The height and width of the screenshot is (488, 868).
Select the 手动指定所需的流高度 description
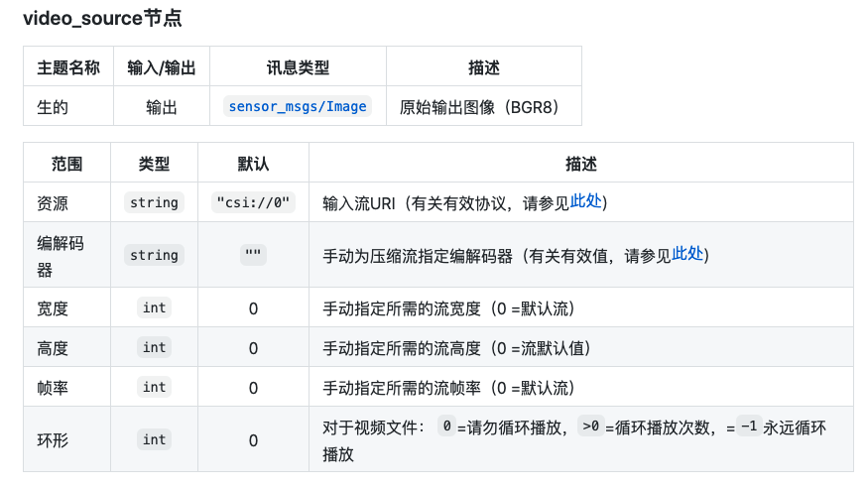[x=456, y=348]
